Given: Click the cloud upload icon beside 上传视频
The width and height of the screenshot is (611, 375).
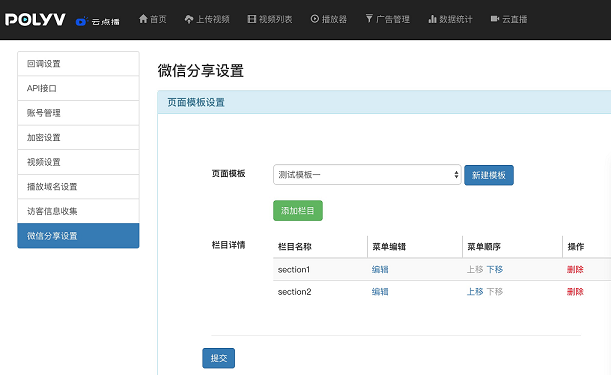Looking at the screenshot, I should (x=189, y=19).
